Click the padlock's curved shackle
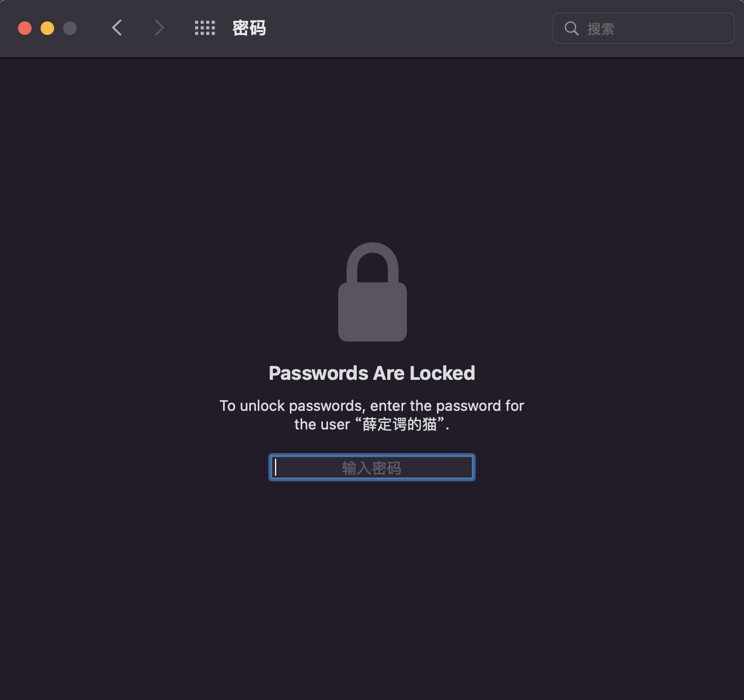 click(373, 263)
